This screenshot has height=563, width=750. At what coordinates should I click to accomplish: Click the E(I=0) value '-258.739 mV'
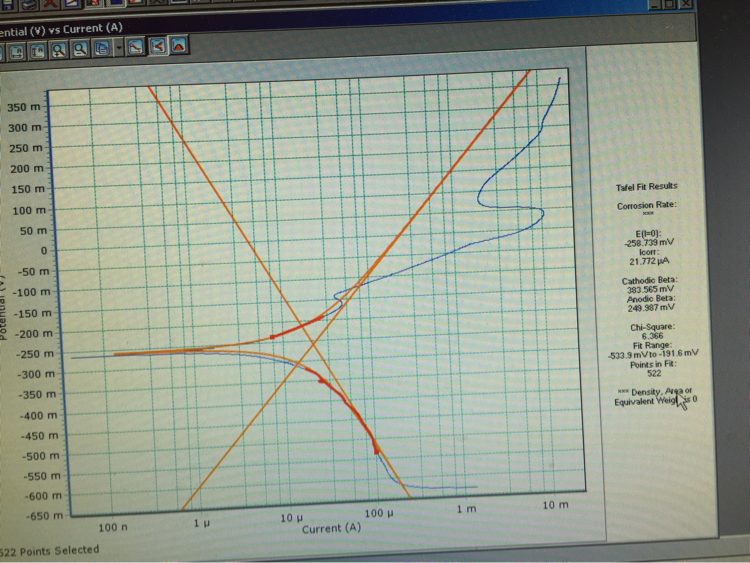pyautogui.click(x=649, y=243)
